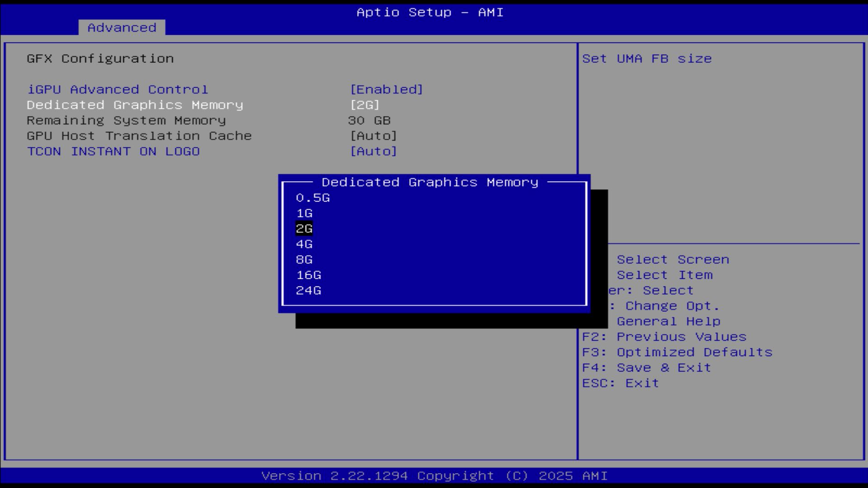
Task: Open Dedicated Graphics Memory [2G] value
Action: (x=365, y=105)
